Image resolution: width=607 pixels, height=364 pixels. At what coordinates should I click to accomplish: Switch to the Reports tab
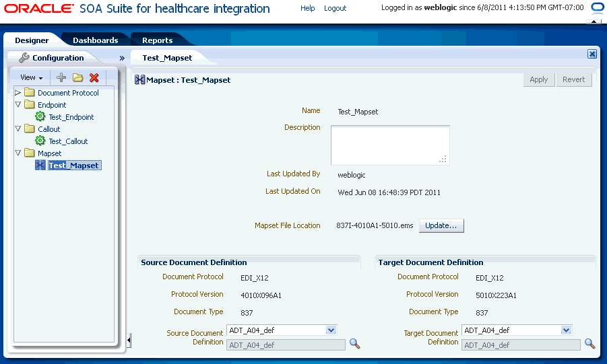pos(157,40)
